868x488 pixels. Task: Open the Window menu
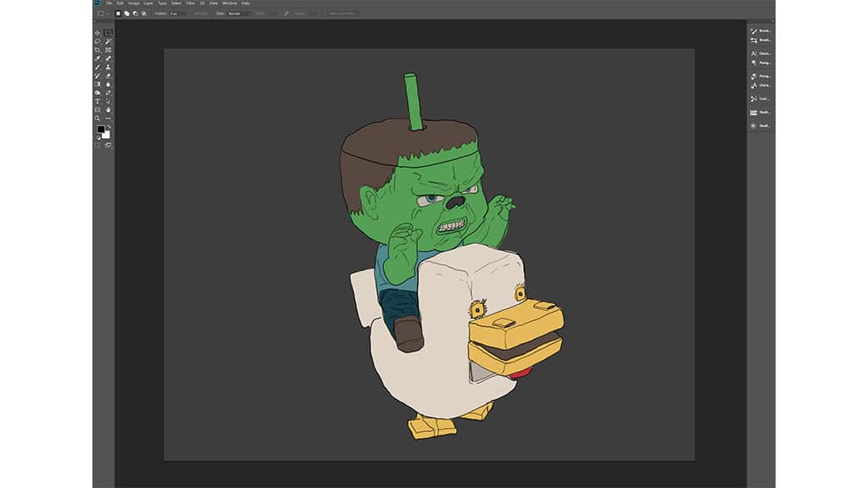pos(230,3)
